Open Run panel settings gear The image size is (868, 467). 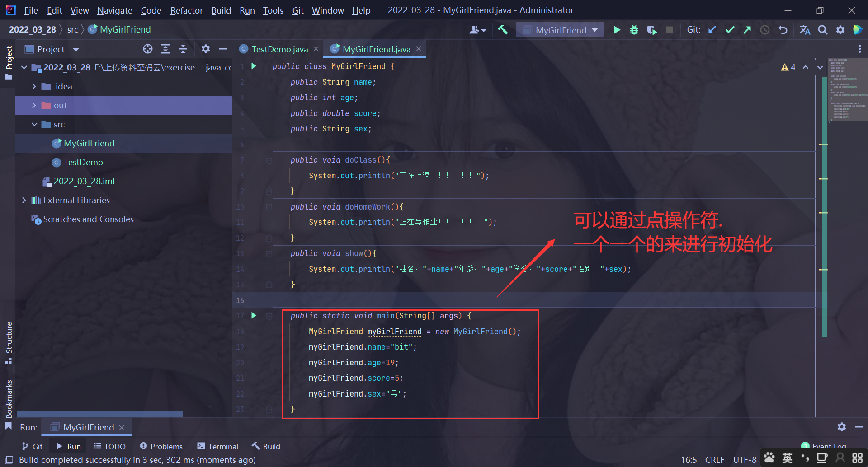[x=842, y=426]
